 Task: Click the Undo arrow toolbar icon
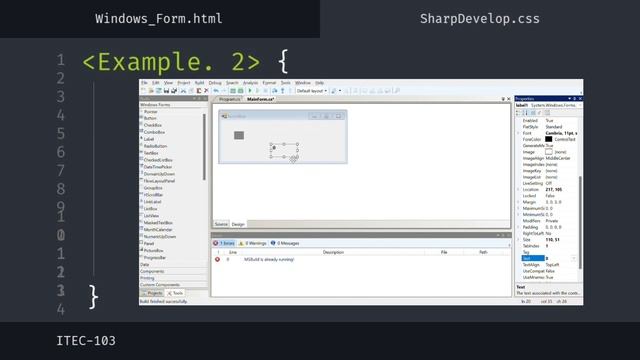pos(216,91)
